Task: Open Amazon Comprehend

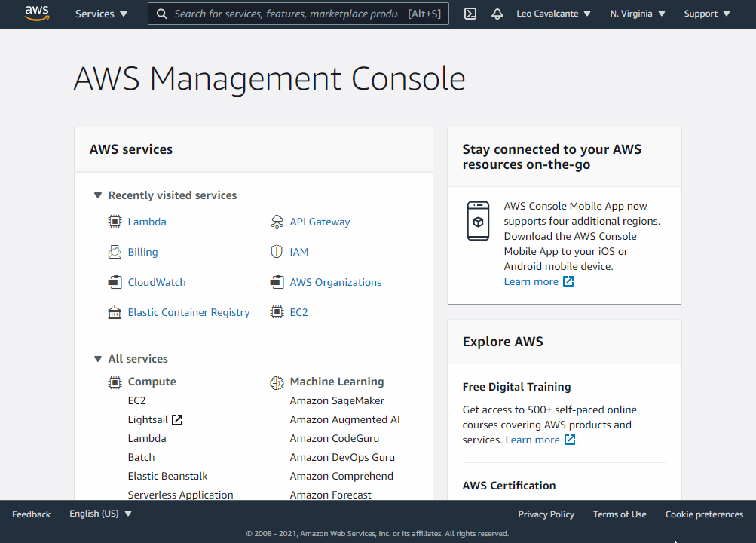Action: 341,476
